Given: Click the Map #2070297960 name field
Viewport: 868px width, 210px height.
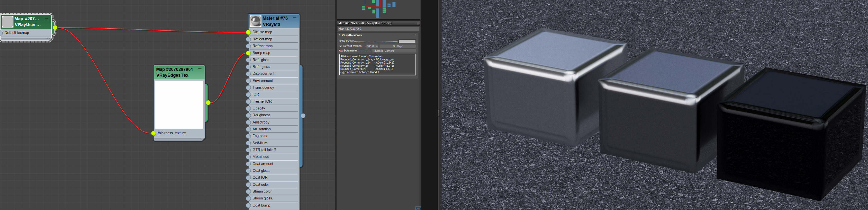Looking at the screenshot, I should pyautogui.click(x=378, y=29).
